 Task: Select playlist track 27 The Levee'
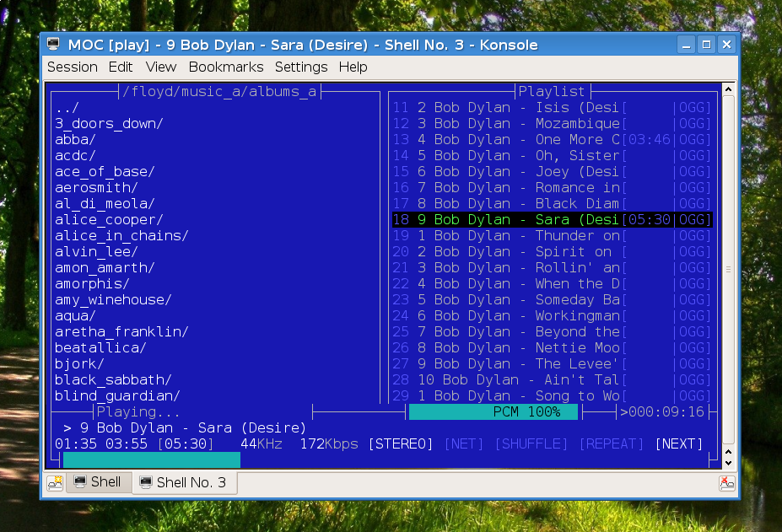click(x=552, y=363)
